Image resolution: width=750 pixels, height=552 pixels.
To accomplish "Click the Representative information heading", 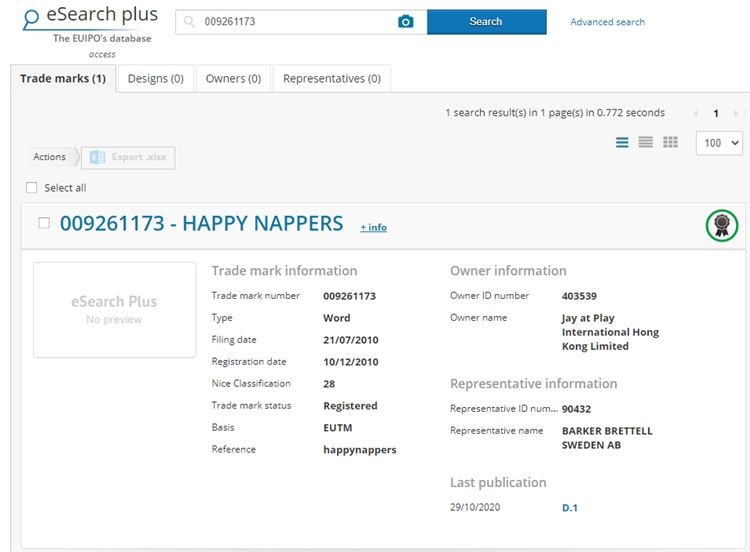I will [534, 384].
